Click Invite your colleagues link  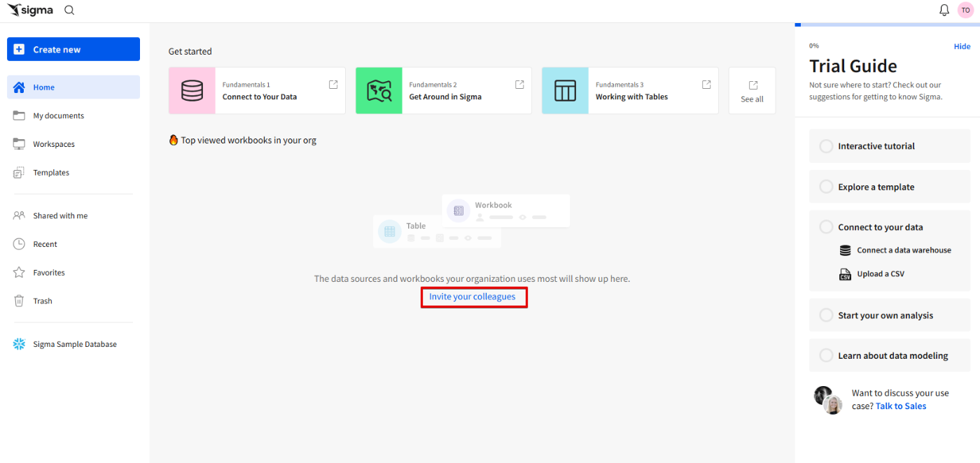[x=472, y=297]
